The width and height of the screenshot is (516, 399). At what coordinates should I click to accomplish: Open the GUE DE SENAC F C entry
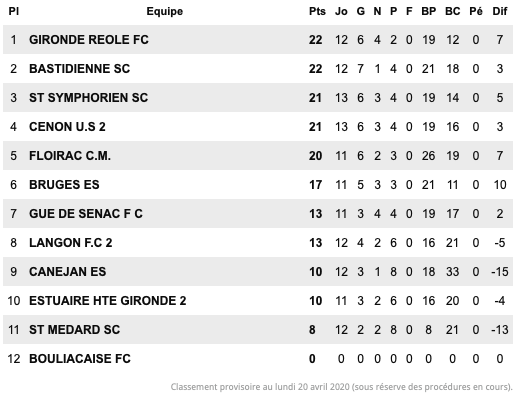tap(86, 214)
